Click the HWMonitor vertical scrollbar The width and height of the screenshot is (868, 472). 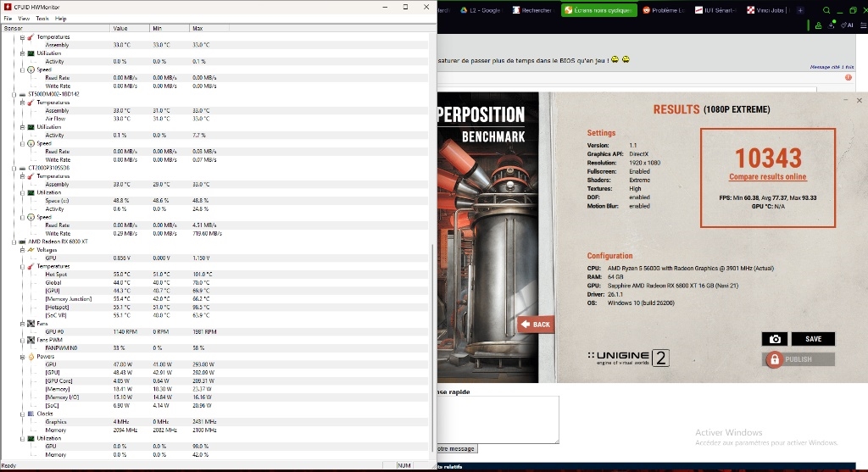click(x=432, y=348)
